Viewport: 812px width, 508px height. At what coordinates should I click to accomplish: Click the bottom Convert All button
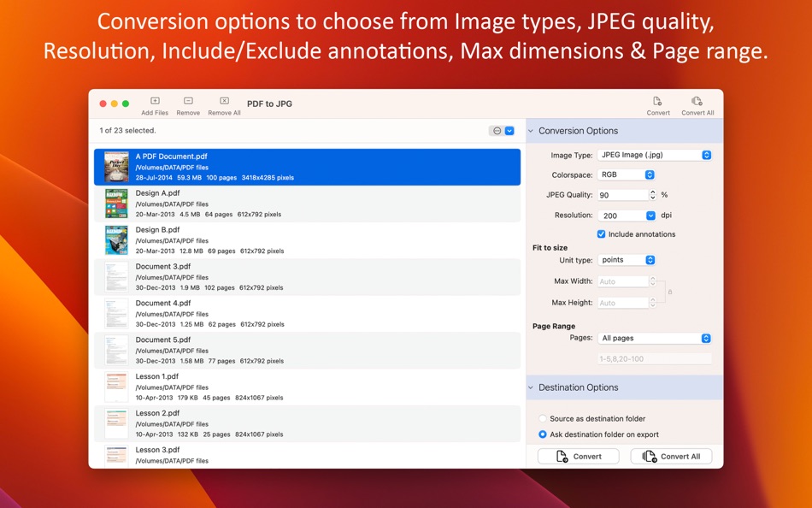(671, 456)
